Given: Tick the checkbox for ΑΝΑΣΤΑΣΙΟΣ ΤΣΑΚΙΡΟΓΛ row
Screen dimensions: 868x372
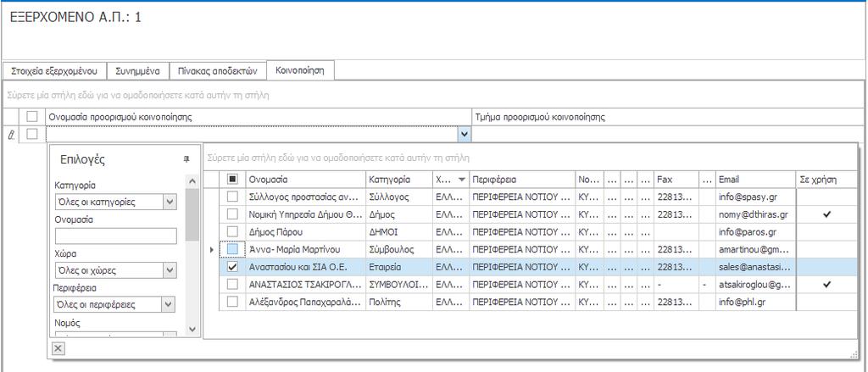Looking at the screenshot, I should (x=232, y=285).
